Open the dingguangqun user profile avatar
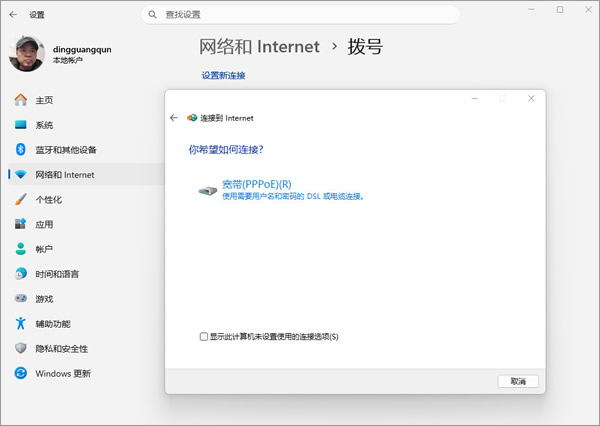600x426 pixels. 27,54
